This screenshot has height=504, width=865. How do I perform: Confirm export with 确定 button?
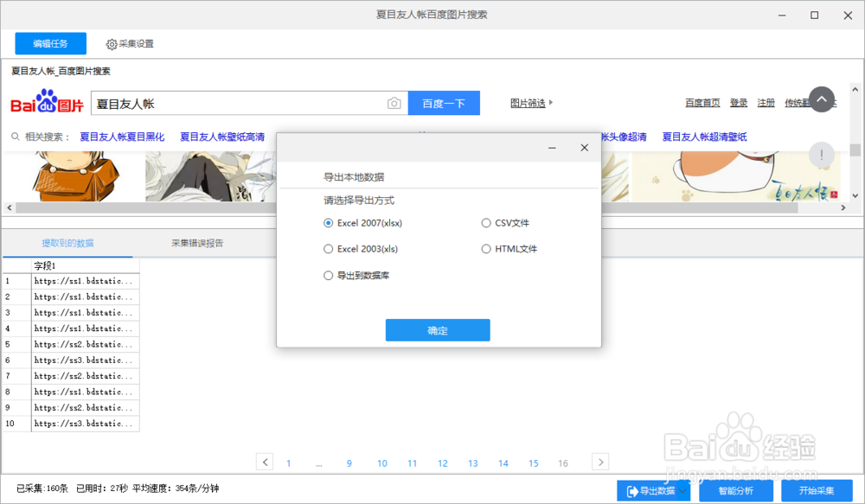[438, 330]
